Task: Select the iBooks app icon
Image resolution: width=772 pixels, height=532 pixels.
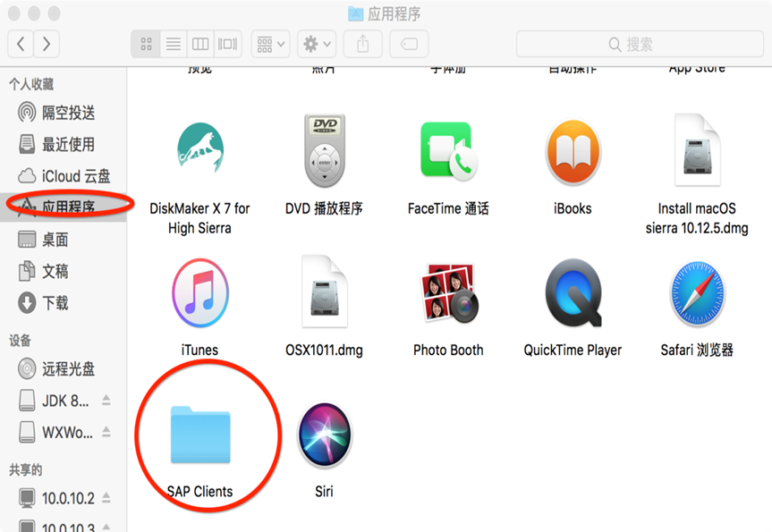Action: tap(573, 151)
